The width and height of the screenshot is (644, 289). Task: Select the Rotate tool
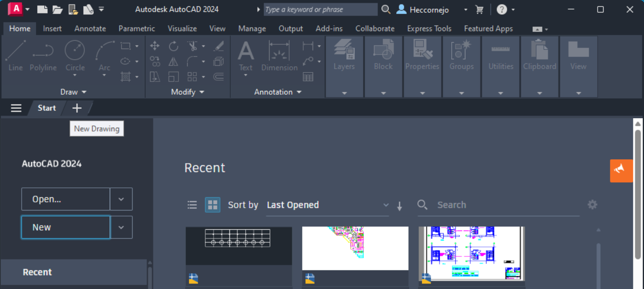click(x=173, y=46)
